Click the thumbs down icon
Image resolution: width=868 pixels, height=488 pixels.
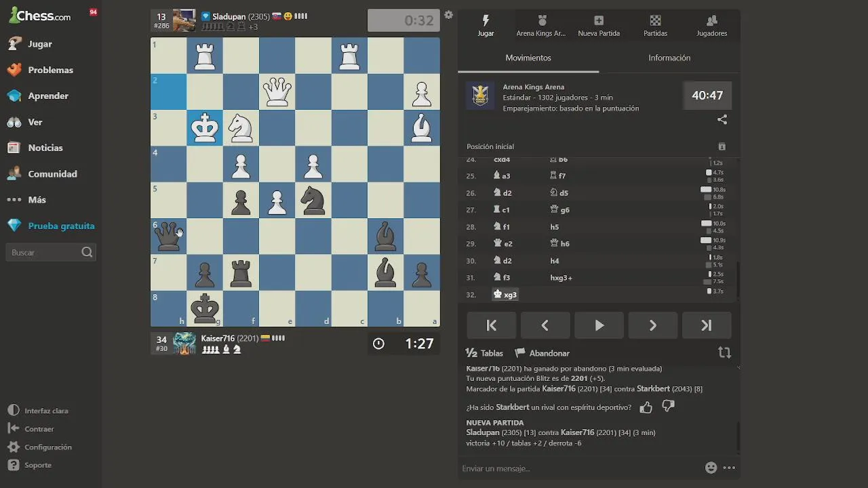[668, 407]
